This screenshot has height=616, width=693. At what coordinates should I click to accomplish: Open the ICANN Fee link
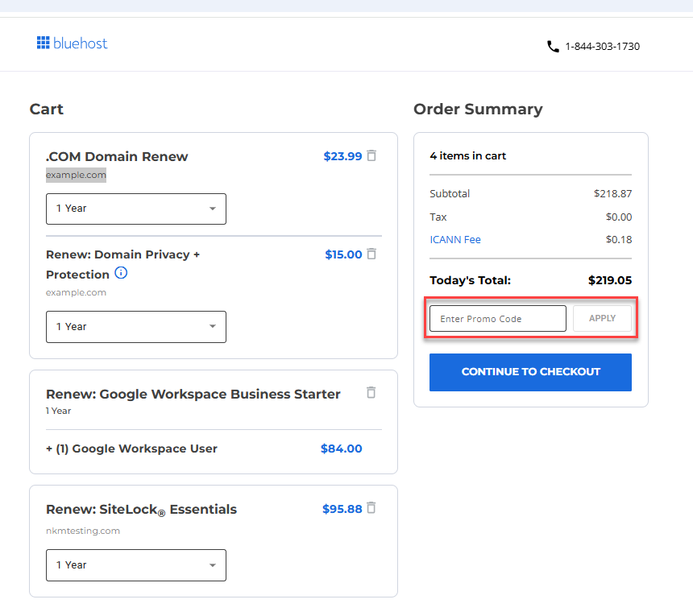click(455, 240)
